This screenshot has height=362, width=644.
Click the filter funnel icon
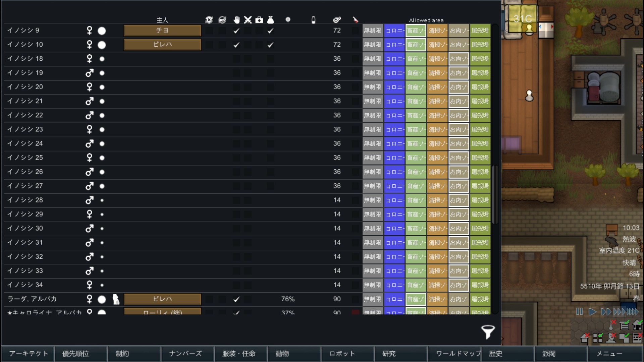488,331
